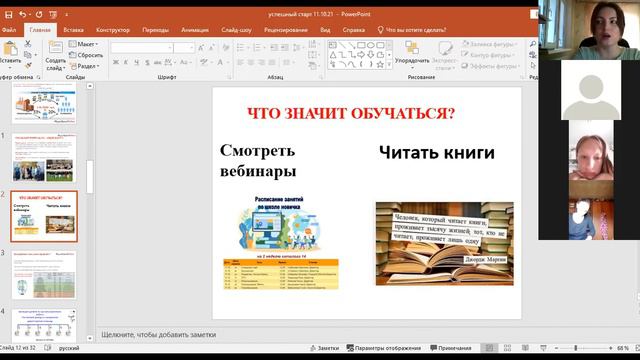This screenshot has width=640, height=360.
Task: Toggle bold (Ж) formatting
Action: click(x=116, y=62)
